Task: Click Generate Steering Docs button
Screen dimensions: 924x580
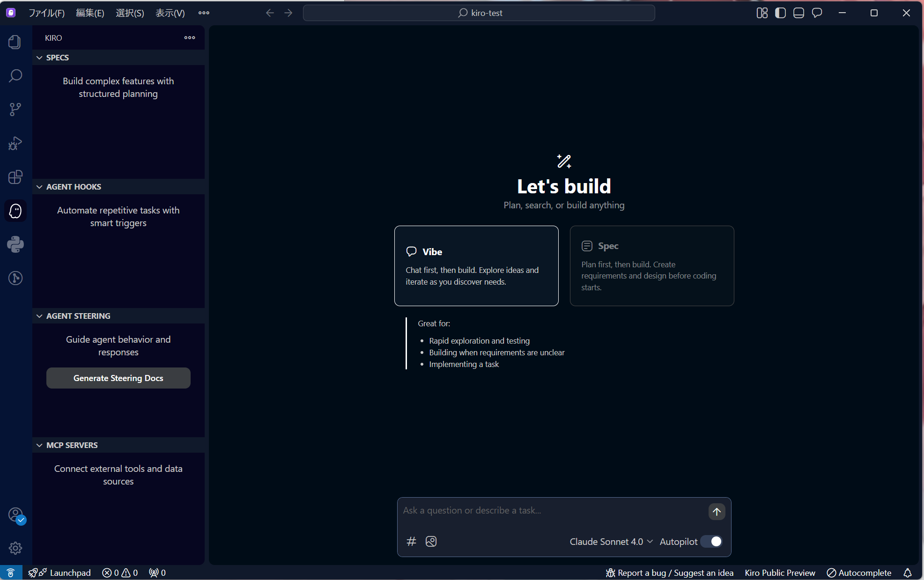Action: [118, 378]
